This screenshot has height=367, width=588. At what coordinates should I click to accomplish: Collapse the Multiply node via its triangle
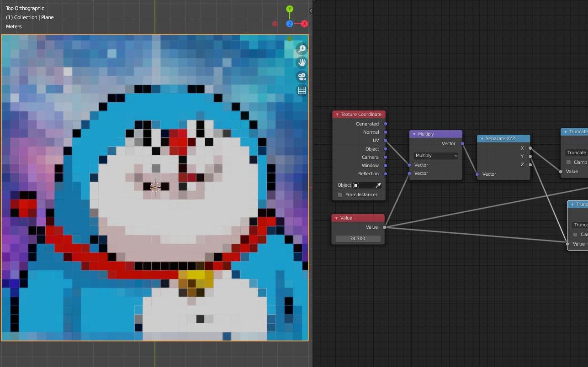pos(414,134)
